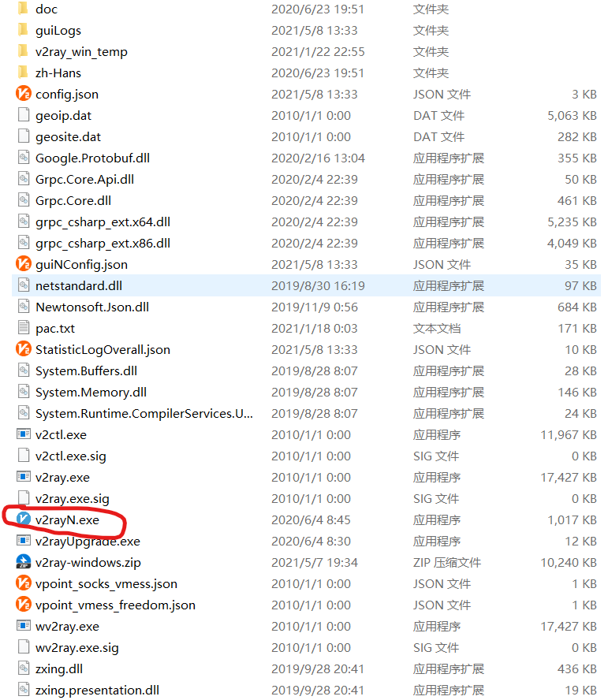The width and height of the screenshot is (608, 700).
Task: Click type 文件夹 of doc folder
Action: coord(431,9)
